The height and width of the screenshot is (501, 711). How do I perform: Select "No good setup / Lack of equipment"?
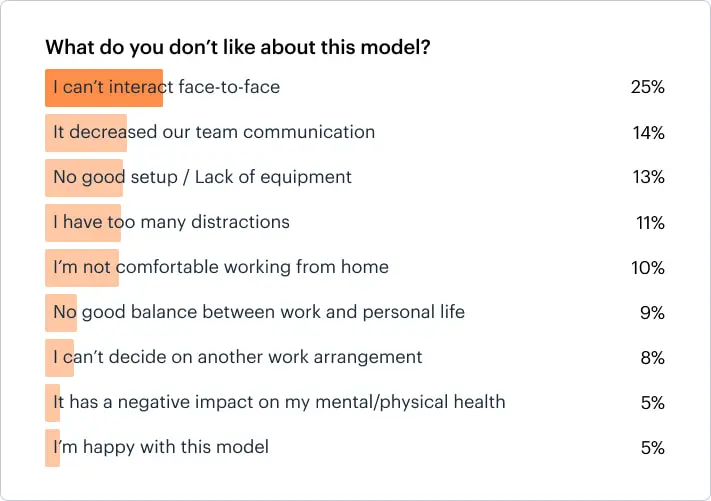click(x=202, y=177)
